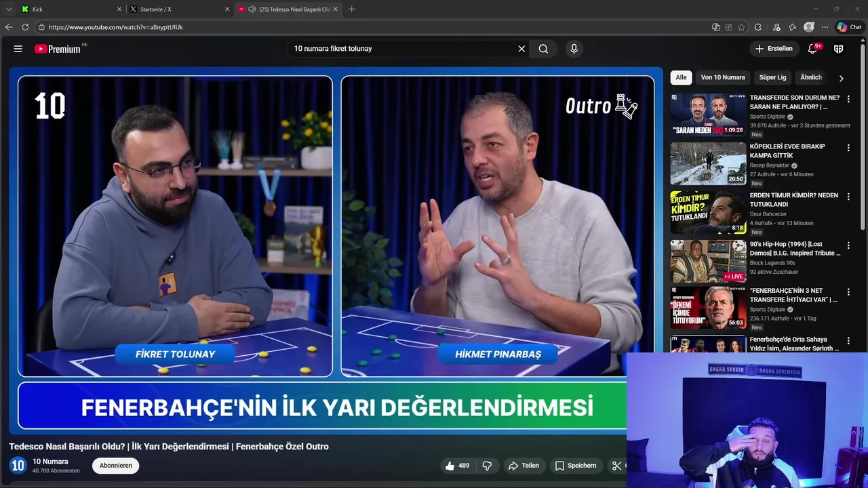Open media control music note icon

point(776,27)
